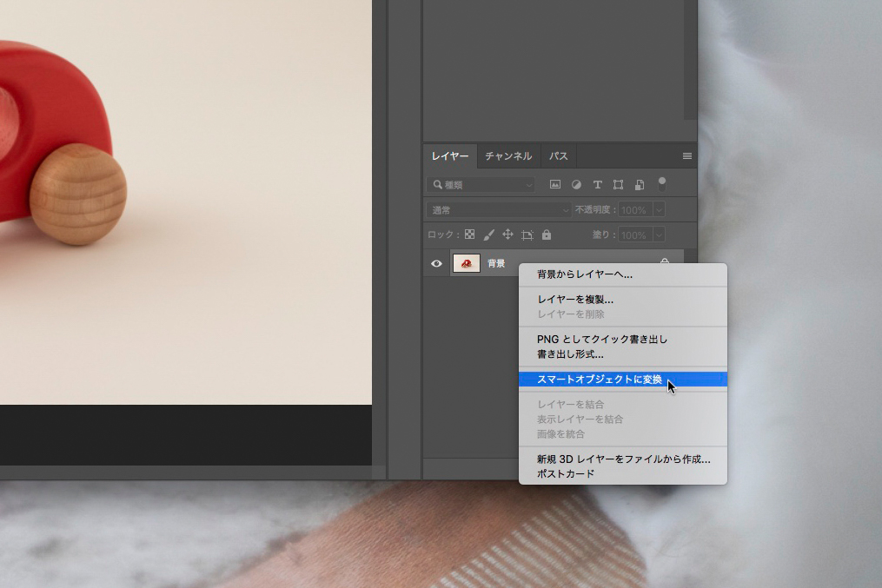The width and height of the screenshot is (882, 588).
Task: Toggle the lock all padlock icon
Action: pos(546,235)
